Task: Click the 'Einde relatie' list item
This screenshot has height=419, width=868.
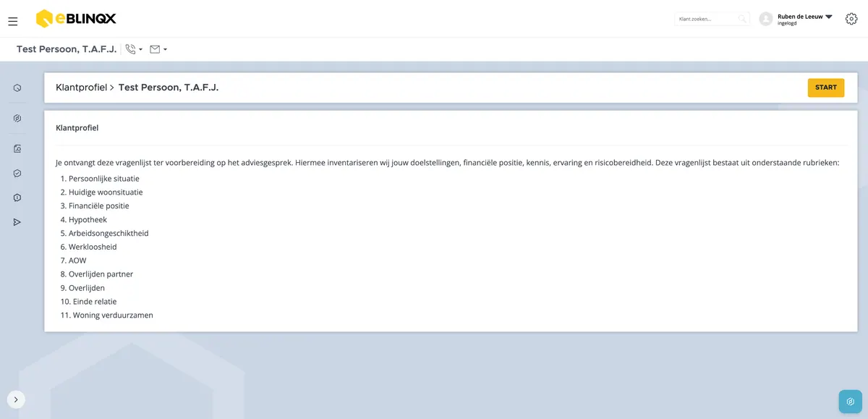Action: (x=95, y=302)
